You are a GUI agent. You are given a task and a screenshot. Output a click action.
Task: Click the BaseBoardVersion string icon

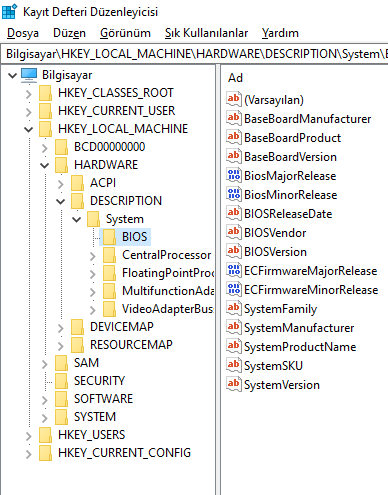pos(234,156)
